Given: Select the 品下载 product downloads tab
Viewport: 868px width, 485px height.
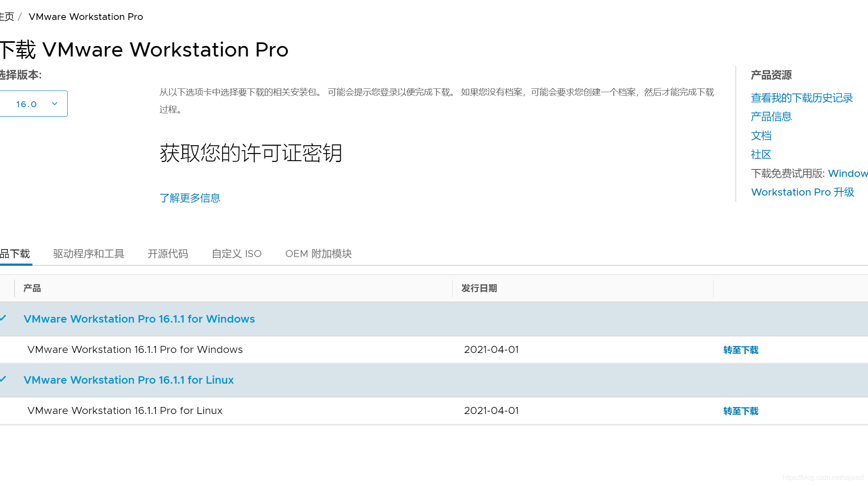Looking at the screenshot, I should pos(15,254).
